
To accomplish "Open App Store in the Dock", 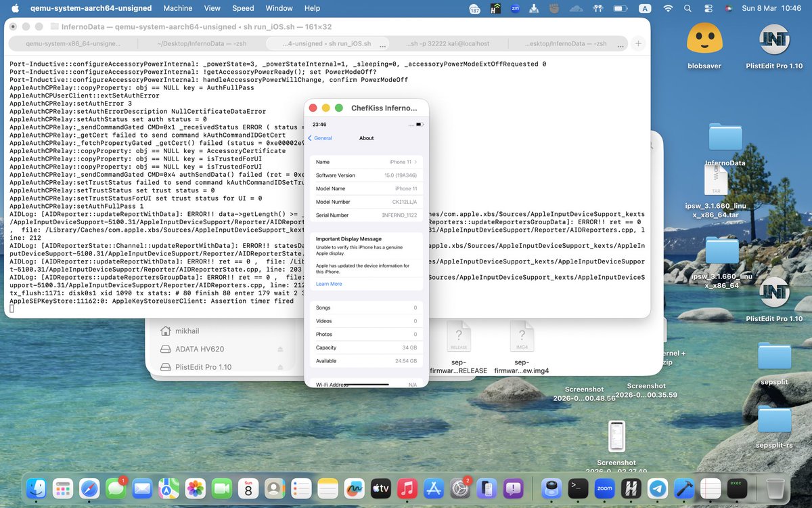I will 434,488.
